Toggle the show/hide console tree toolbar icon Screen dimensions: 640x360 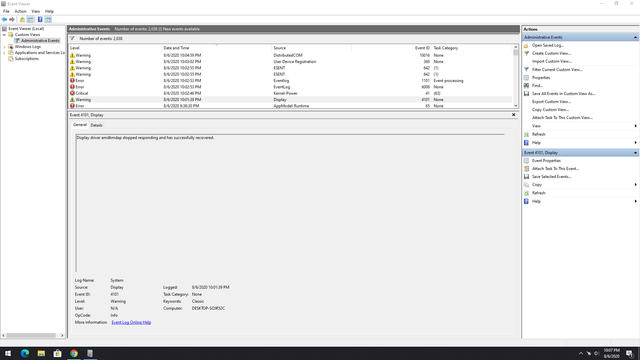click(31, 20)
